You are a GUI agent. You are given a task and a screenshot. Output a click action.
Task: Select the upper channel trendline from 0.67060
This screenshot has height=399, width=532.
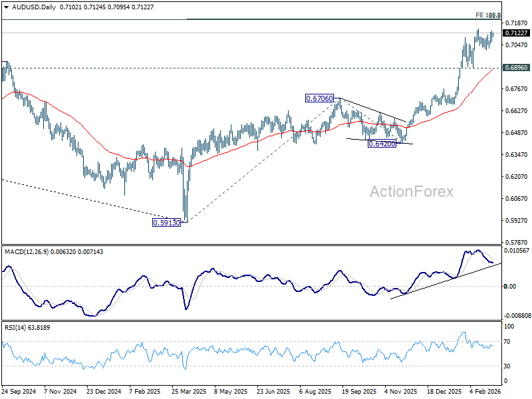point(373,110)
